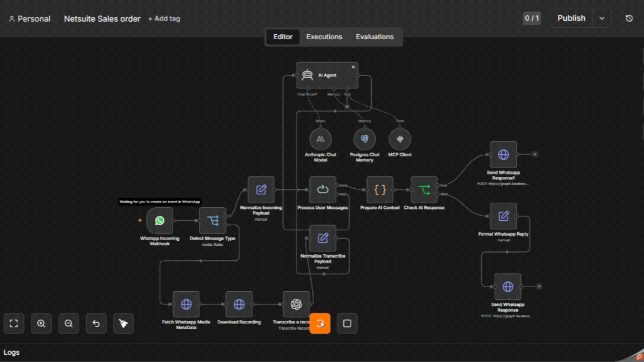Tidy up the workflow nodes

(x=123, y=323)
